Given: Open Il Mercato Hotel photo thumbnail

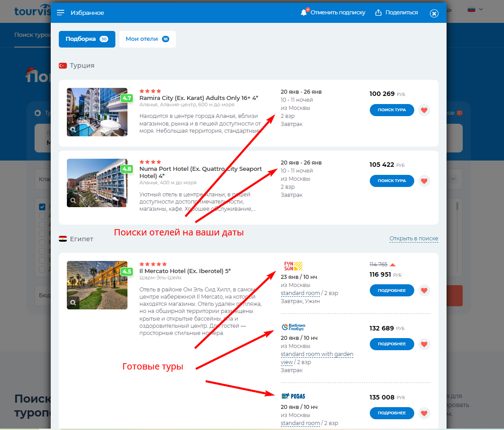Looking at the screenshot, I should [97, 285].
